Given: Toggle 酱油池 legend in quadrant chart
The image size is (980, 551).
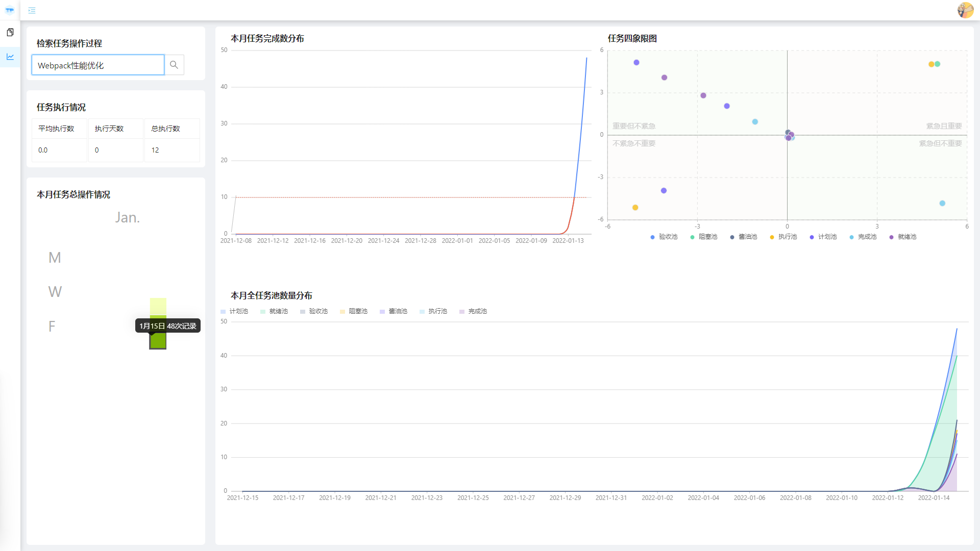Looking at the screenshot, I should point(744,237).
